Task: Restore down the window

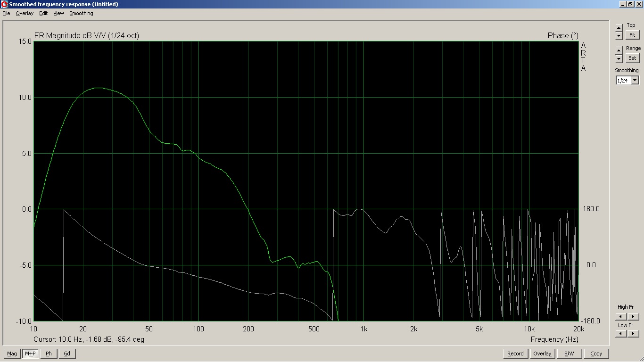Action: pyautogui.click(x=630, y=4)
